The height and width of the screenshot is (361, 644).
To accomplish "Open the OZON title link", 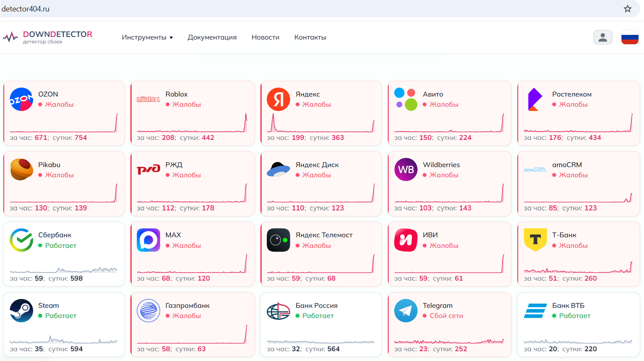I will 48,94.
